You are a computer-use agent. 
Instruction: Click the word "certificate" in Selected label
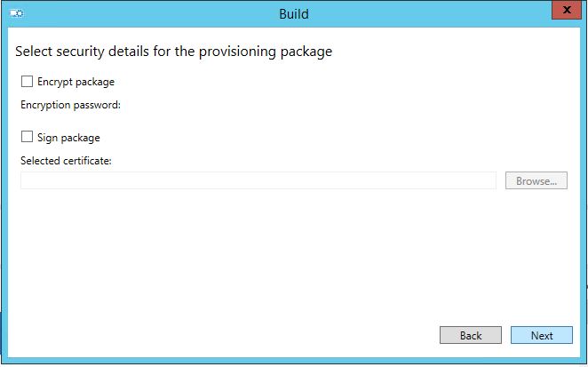pyautogui.click(x=87, y=161)
